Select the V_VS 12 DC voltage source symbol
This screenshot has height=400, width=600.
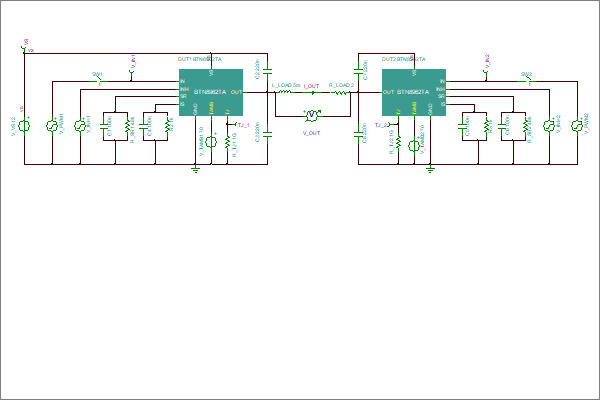tap(24, 126)
